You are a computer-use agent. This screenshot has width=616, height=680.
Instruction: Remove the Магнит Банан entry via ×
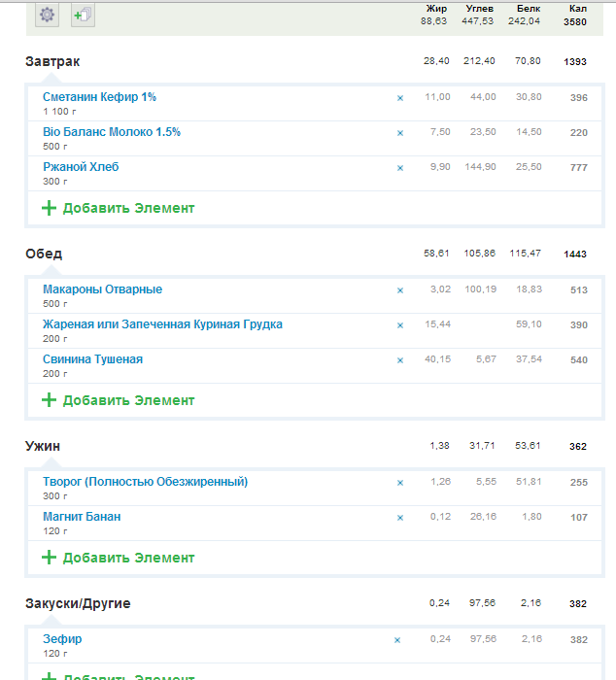click(399, 518)
